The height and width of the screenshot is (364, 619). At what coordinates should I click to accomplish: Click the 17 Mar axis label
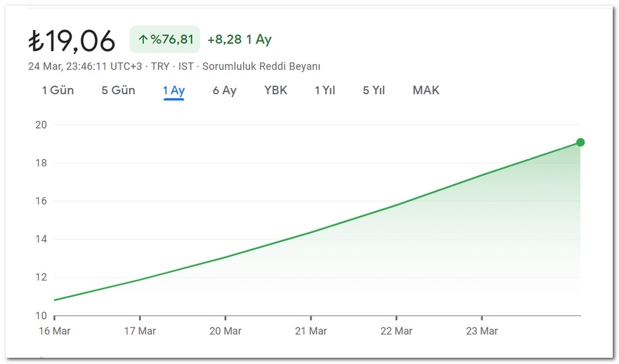pyautogui.click(x=140, y=331)
